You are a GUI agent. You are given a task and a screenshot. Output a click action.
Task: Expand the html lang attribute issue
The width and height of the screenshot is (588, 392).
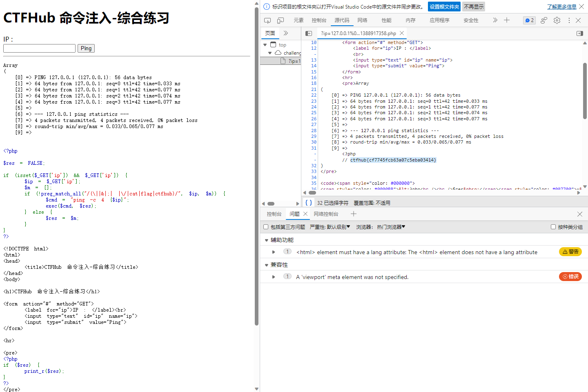tap(274, 252)
